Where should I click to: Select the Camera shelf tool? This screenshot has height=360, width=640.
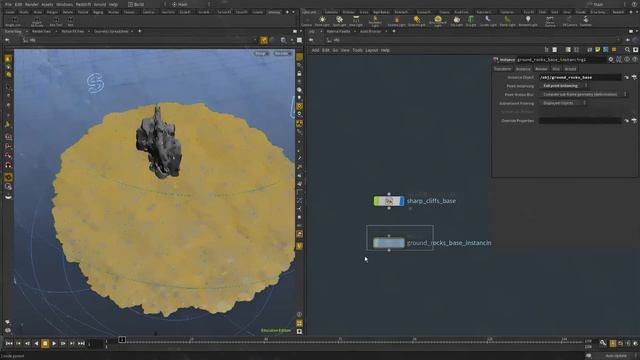[x=306, y=21]
